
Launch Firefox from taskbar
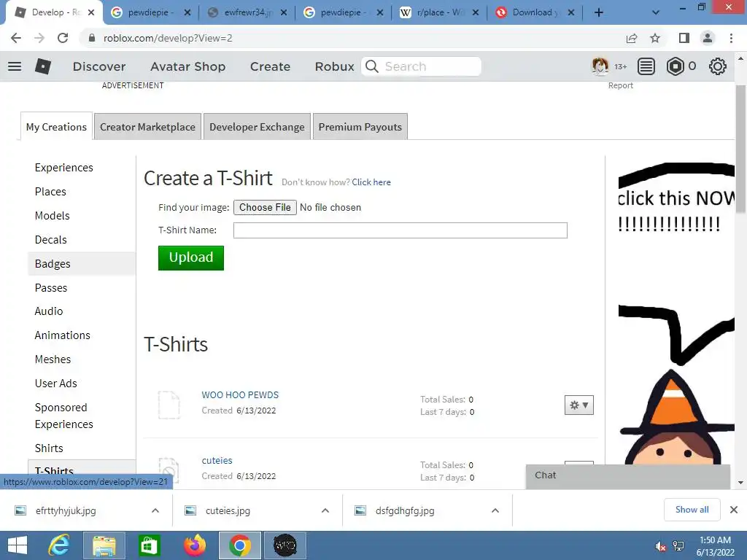click(x=194, y=545)
